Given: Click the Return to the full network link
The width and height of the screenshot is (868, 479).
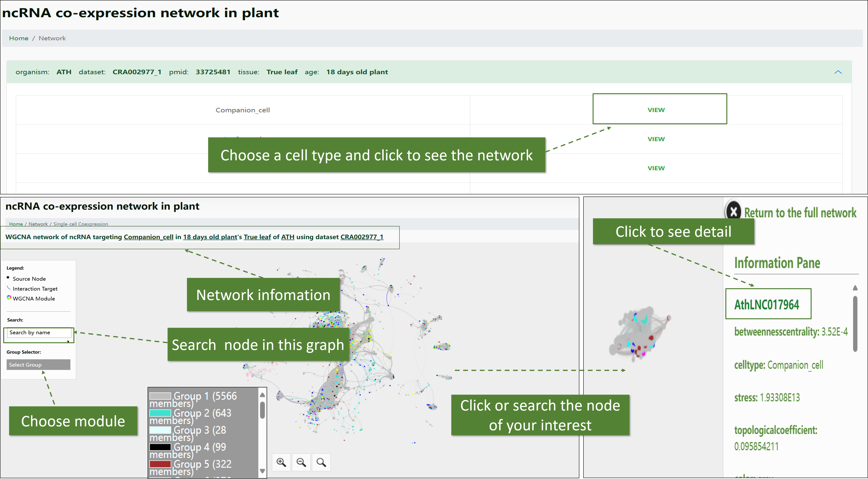Looking at the screenshot, I should click(800, 213).
